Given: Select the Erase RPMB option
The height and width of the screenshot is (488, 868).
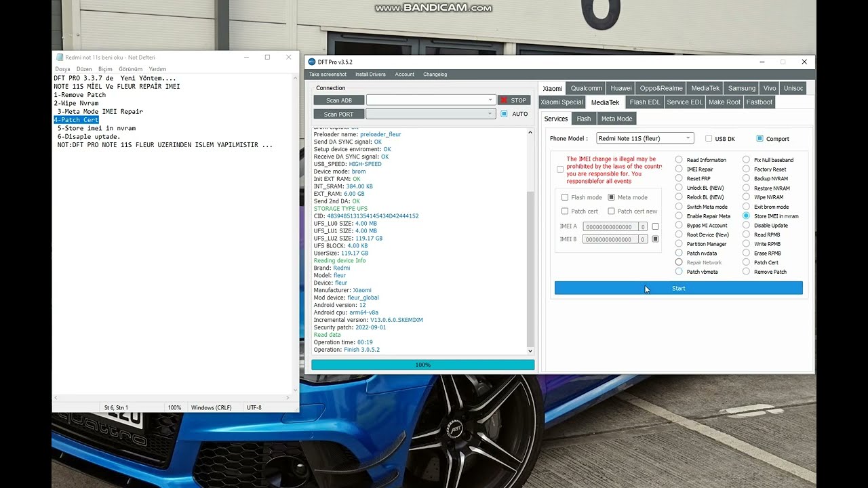Looking at the screenshot, I should pyautogui.click(x=746, y=253).
